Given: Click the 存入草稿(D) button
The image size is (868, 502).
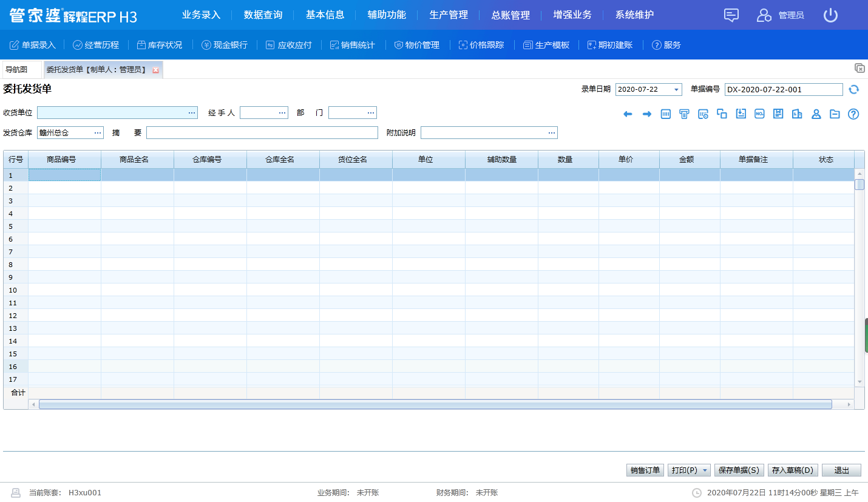Looking at the screenshot, I should 793,470.
